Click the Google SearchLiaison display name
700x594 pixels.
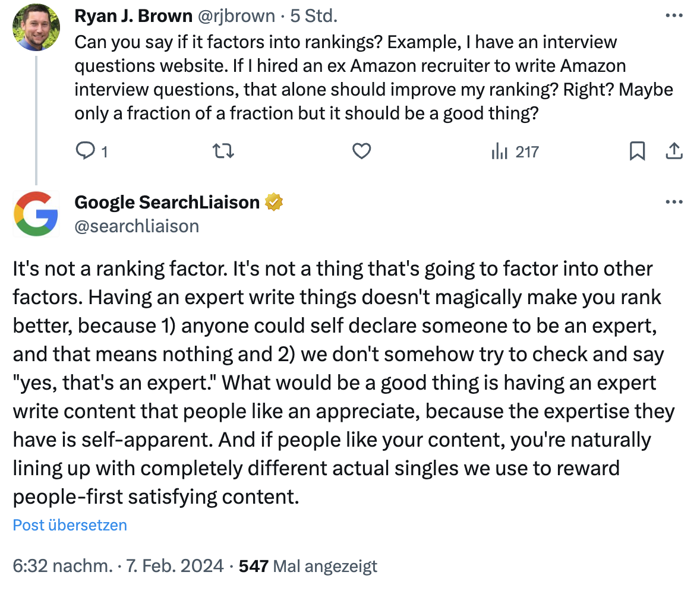click(x=167, y=203)
